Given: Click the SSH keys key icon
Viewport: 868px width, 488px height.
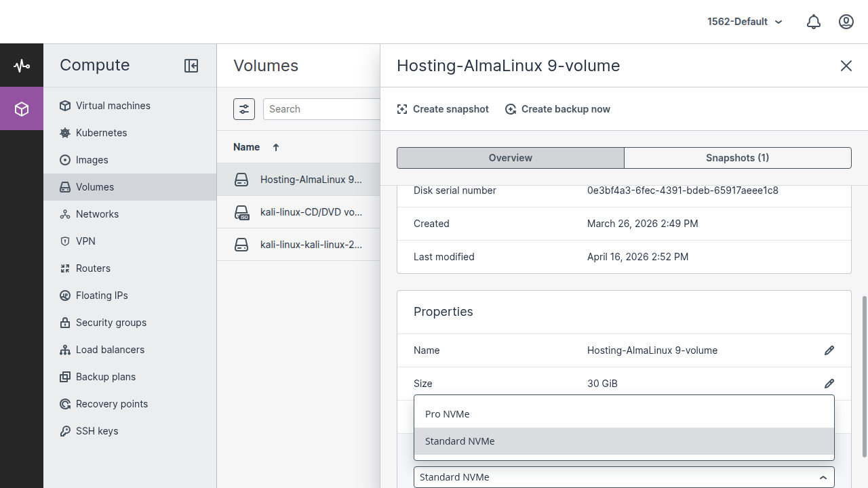Looking at the screenshot, I should click(65, 431).
